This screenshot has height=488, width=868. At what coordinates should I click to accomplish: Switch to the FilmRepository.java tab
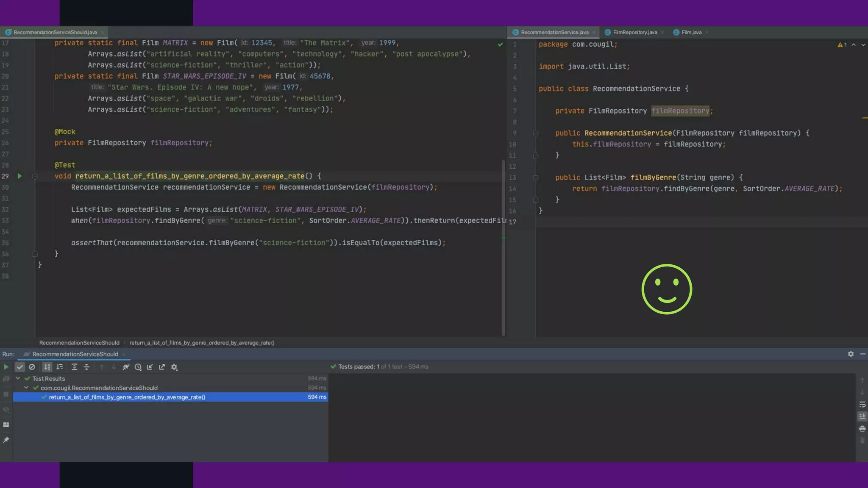pyautogui.click(x=634, y=33)
